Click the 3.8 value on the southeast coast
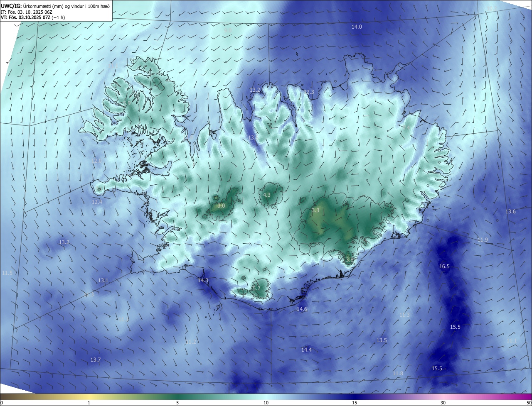The width and height of the screenshot is (532, 406). pyautogui.click(x=349, y=259)
